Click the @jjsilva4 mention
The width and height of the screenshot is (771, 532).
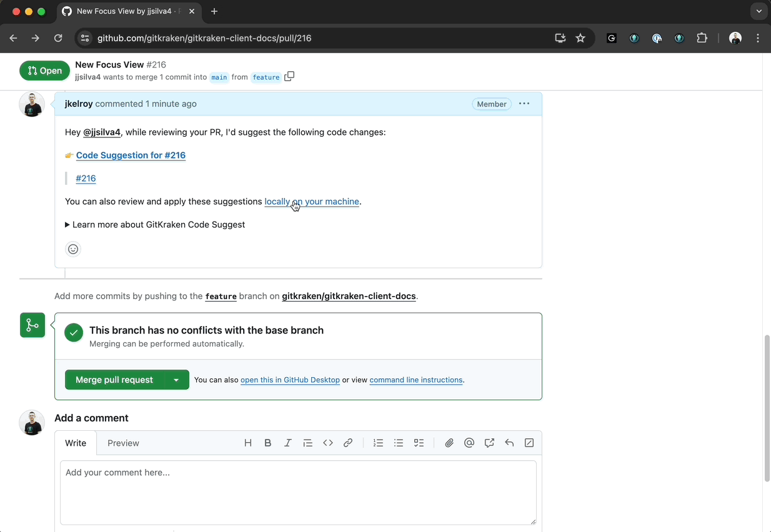[x=102, y=132]
